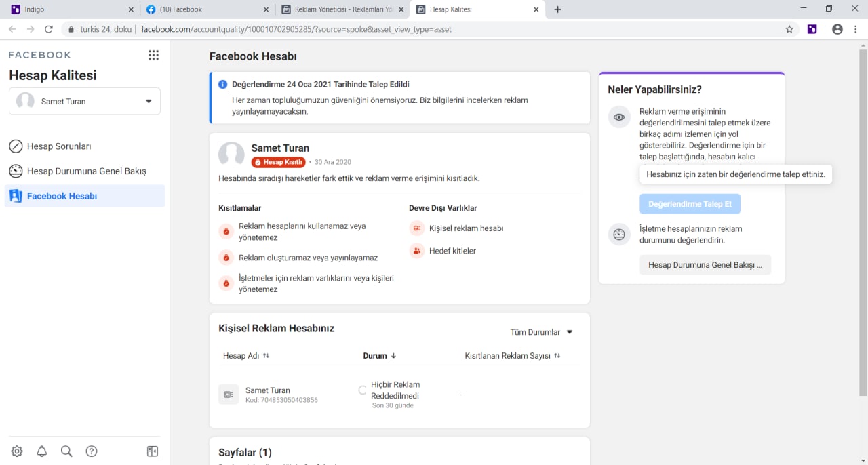Open Indigo browser extension icon
Image resolution: width=868 pixels, height=465 pixels.
pyautogui.click(x=812, y=29)
